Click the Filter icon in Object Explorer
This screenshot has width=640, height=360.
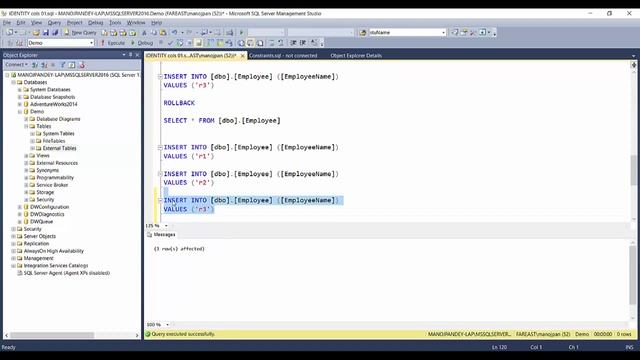63,65
